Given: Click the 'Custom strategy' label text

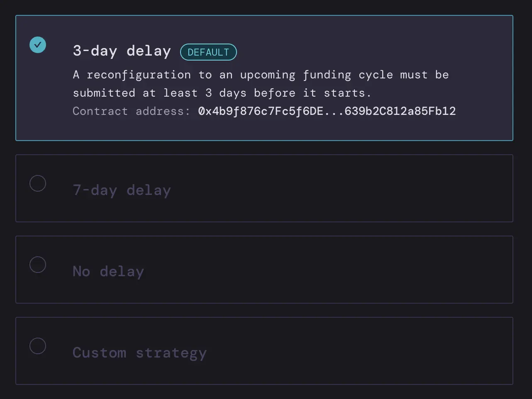Looking at the screenshot, I should 139,353.
